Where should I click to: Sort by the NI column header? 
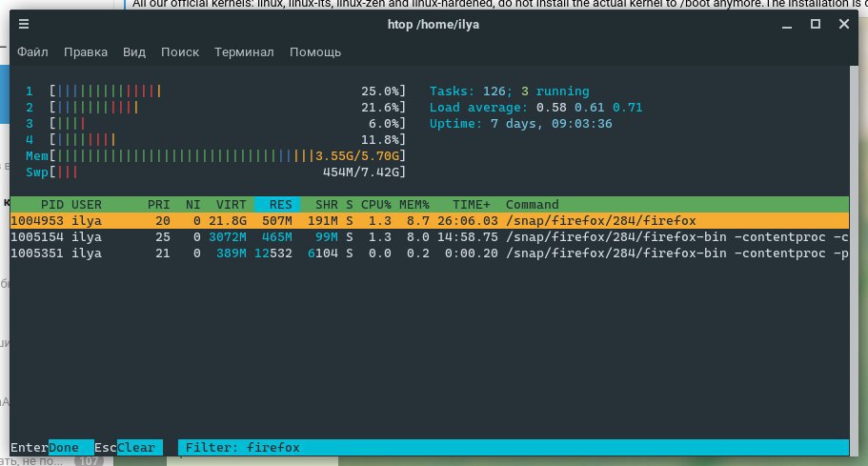point(192,204)
